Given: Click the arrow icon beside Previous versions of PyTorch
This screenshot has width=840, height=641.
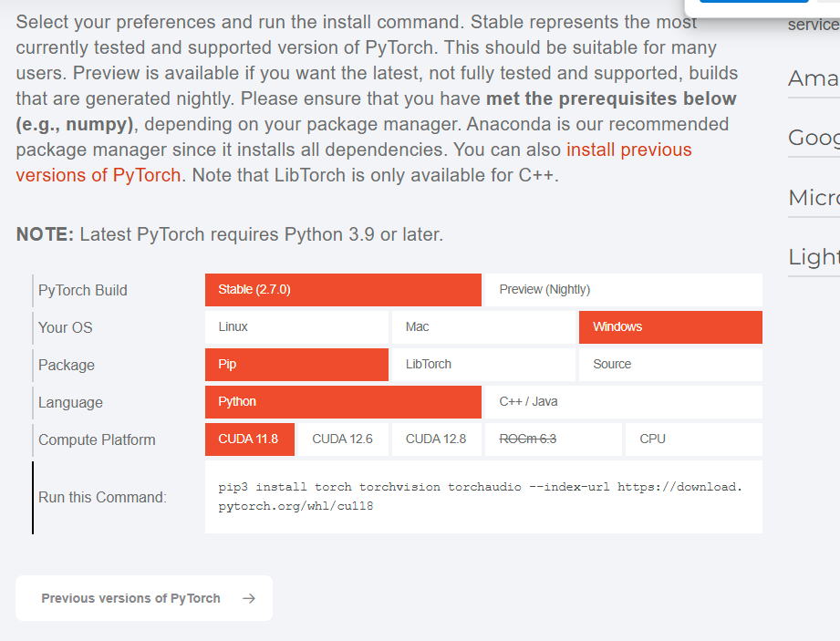Looking at the screenshot, I should click(x=249, y=599).
